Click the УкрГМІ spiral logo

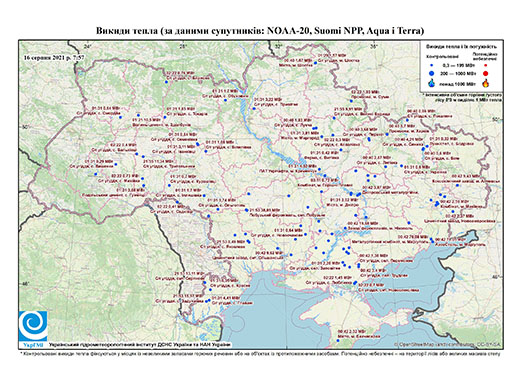(x=33, y=326)
